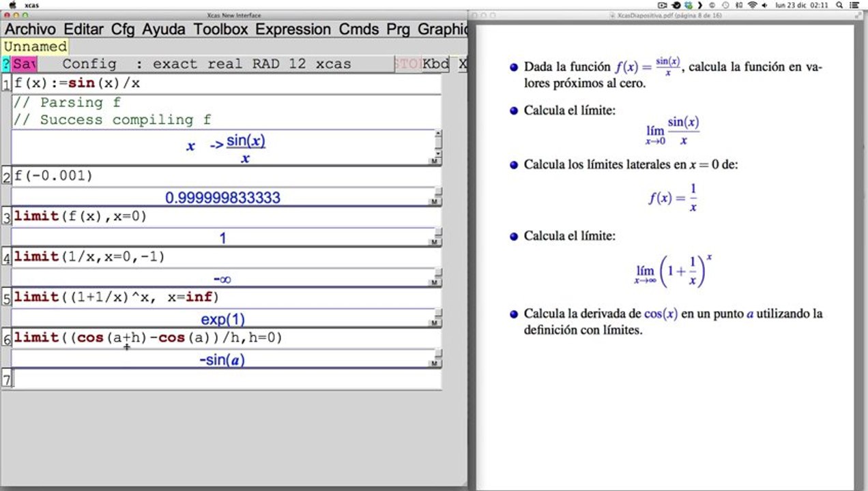This screenshot has height=491, width=868.
Task: Click the Wi-Fi icon in the menu bar
Action: pos(752,5)
